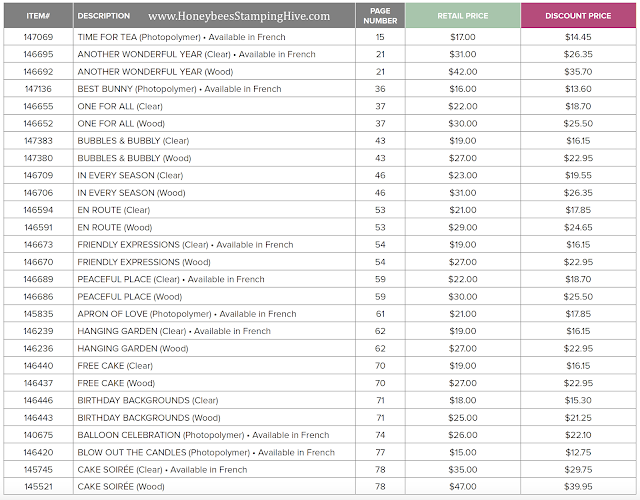Click item number 146689
640x500 pixels.
(38, 280)
